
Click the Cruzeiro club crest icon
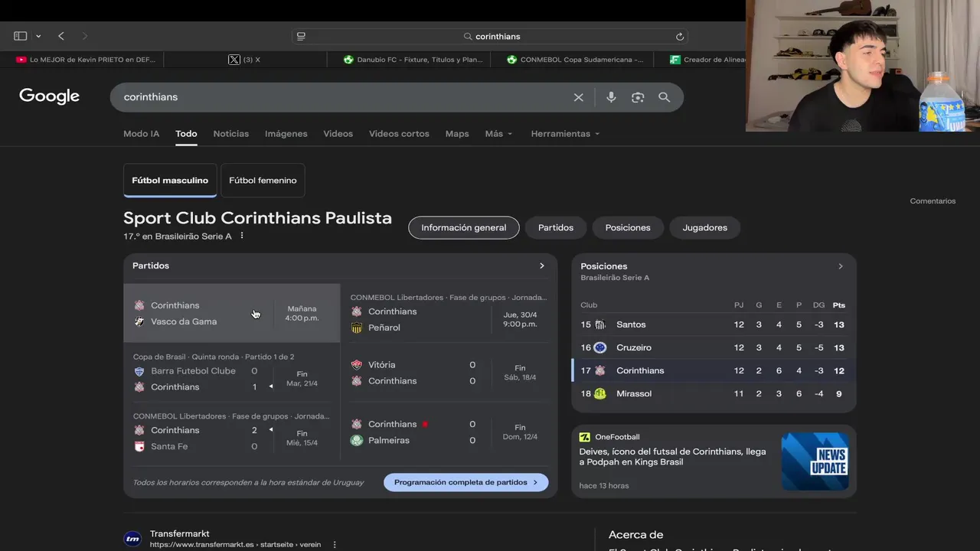[x=600, y=347]
